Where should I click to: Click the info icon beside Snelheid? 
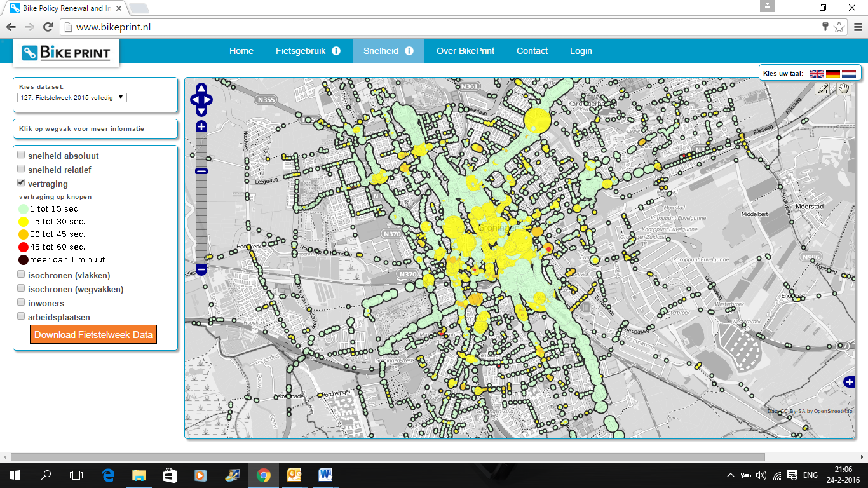click(409, 51)
